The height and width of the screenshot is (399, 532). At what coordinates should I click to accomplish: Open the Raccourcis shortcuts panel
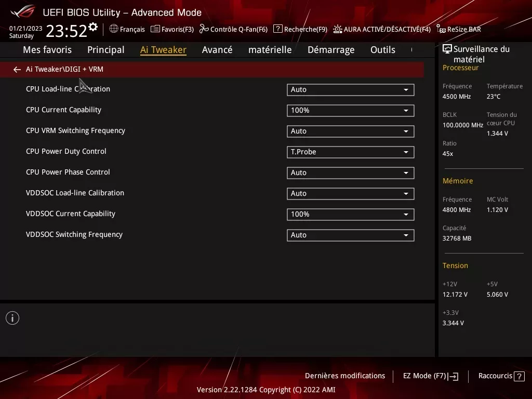coord(501,376)
